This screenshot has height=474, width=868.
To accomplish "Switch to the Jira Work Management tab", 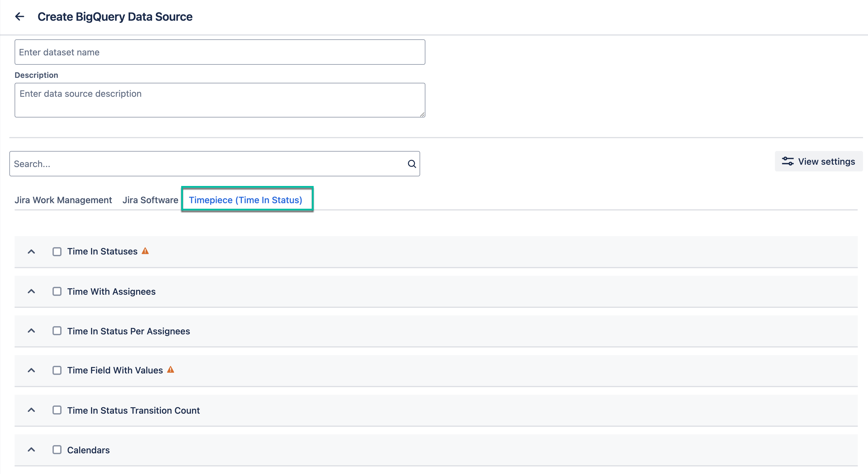I will point(63,200).
